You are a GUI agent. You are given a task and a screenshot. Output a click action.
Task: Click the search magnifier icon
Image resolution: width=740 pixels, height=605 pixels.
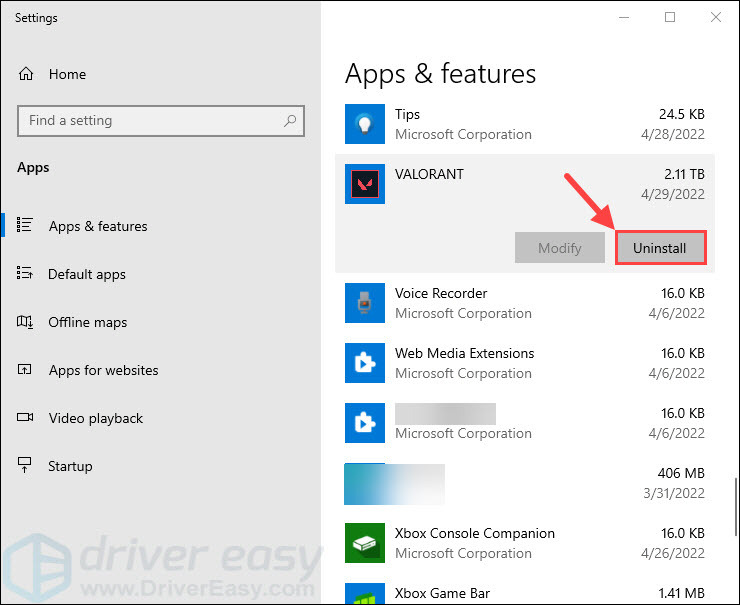pos(290,121)
